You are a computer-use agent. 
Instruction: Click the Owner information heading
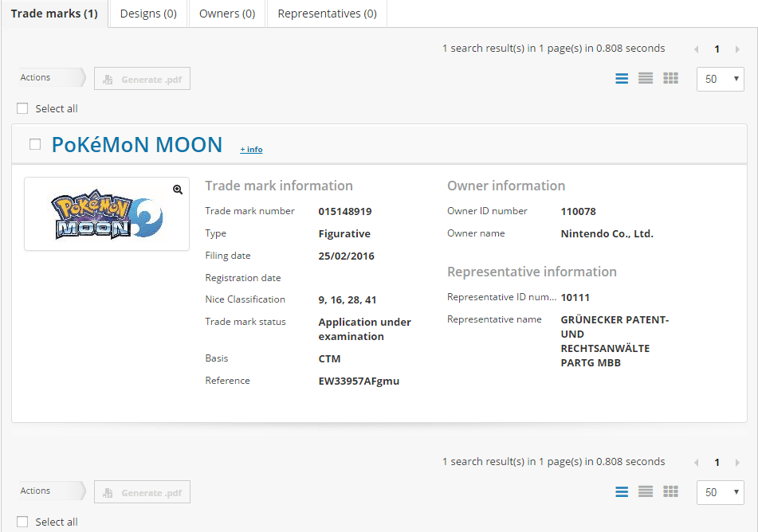(x=506, y=186)
